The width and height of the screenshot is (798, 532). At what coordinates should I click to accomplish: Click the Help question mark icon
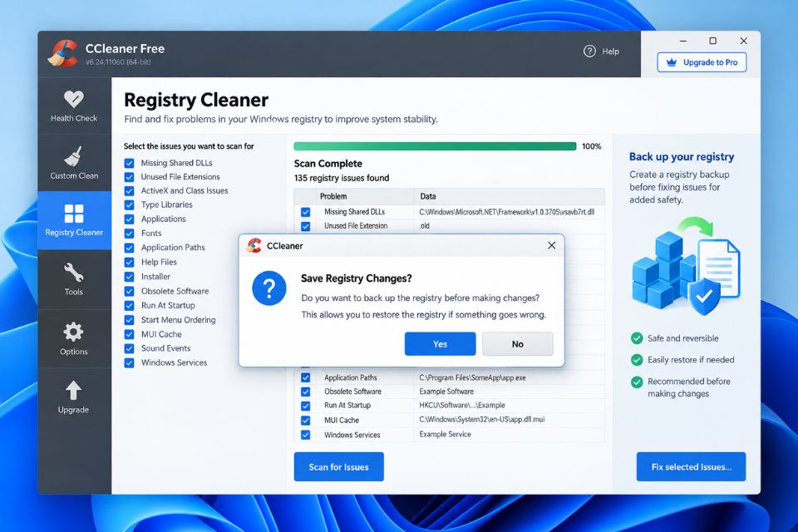tap(589, 51)
